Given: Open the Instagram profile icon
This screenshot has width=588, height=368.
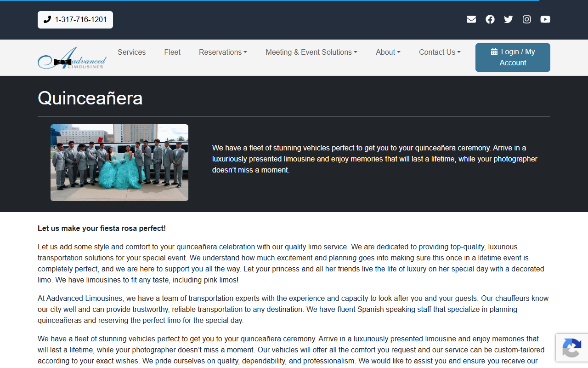Looking at the screenshot, I should pos(527,19).
